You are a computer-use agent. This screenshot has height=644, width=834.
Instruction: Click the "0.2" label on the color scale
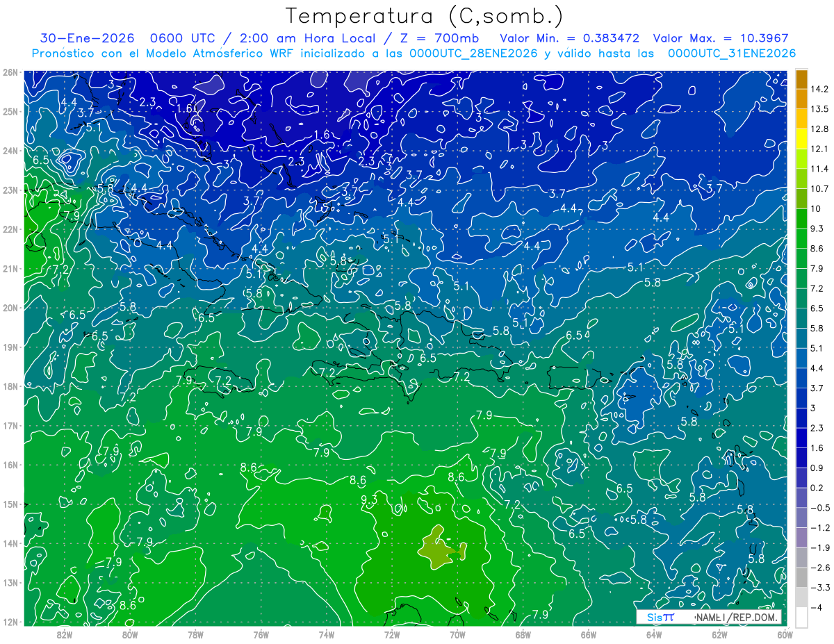pyautogui.click(x=817, y=488)
